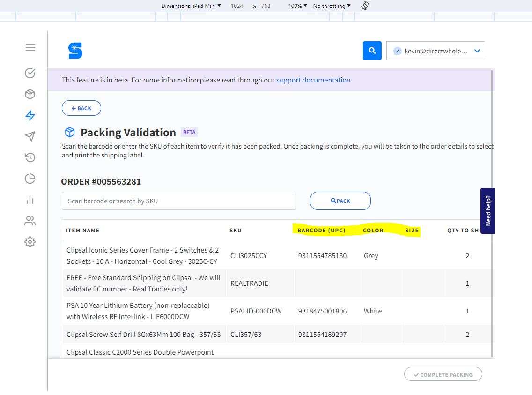
Task: Click the box icon beside Packing Validation
Action: (x=70, y=132)
